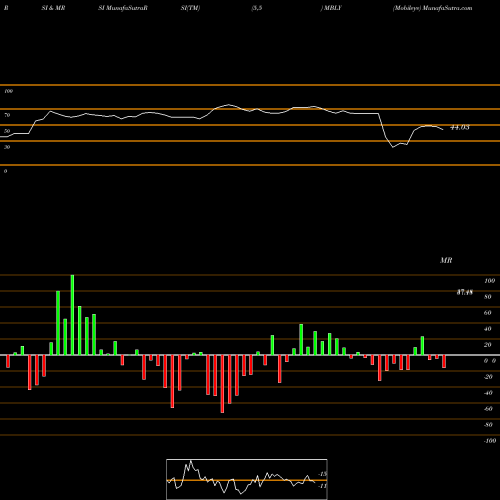Click the MR axis label -60

(x=488, y=409)
